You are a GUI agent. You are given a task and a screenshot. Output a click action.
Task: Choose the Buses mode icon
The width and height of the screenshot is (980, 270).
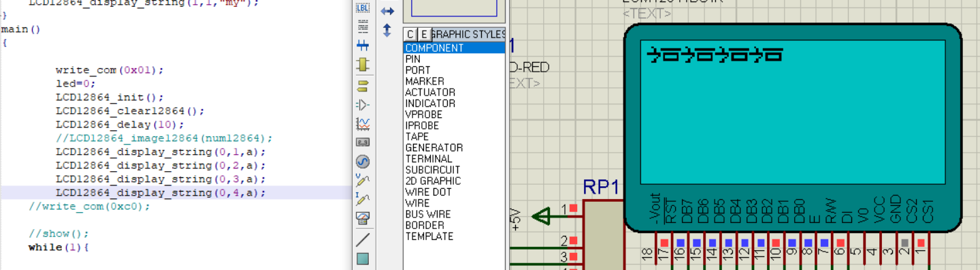click(363, 46)
